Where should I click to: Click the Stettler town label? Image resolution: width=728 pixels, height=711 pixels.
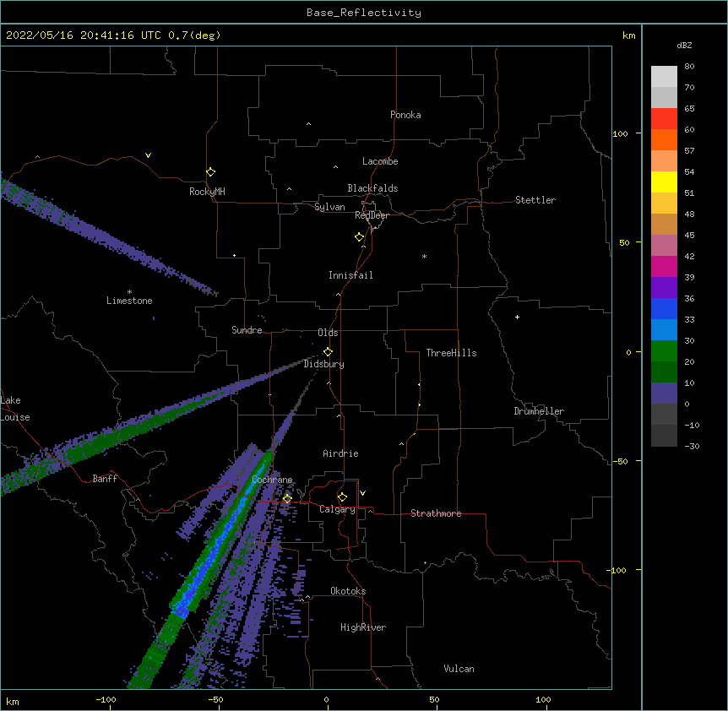[535, 200]
